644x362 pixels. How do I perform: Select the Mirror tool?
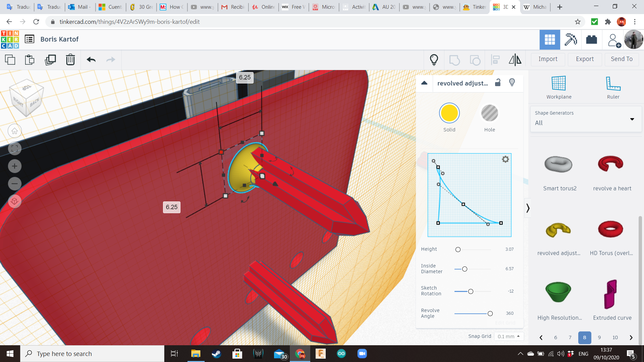[x=515, y=60]
